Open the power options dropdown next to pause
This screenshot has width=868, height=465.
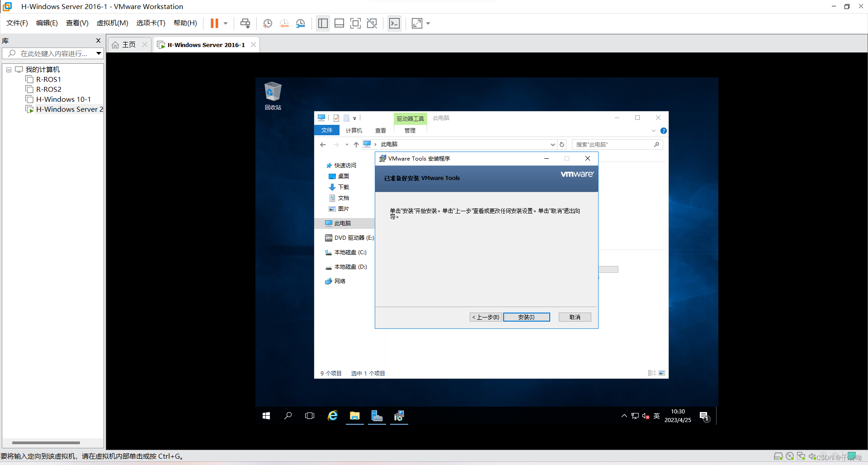tap(226, 23)
